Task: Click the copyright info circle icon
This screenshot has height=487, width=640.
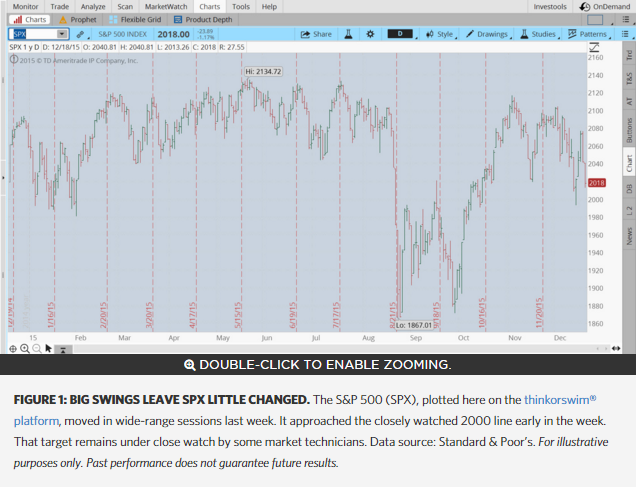Action: pos(14,60)
